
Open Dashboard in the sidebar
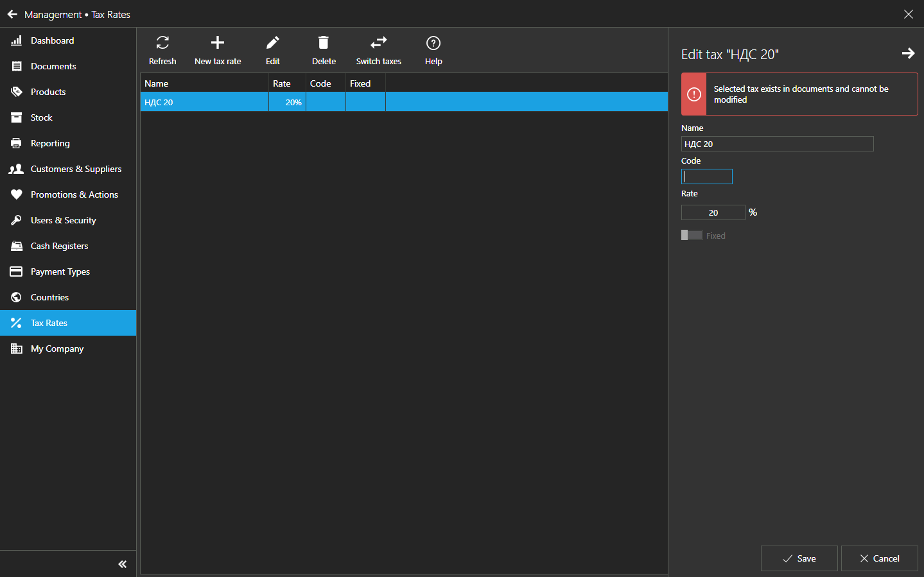tap(52, 40)
